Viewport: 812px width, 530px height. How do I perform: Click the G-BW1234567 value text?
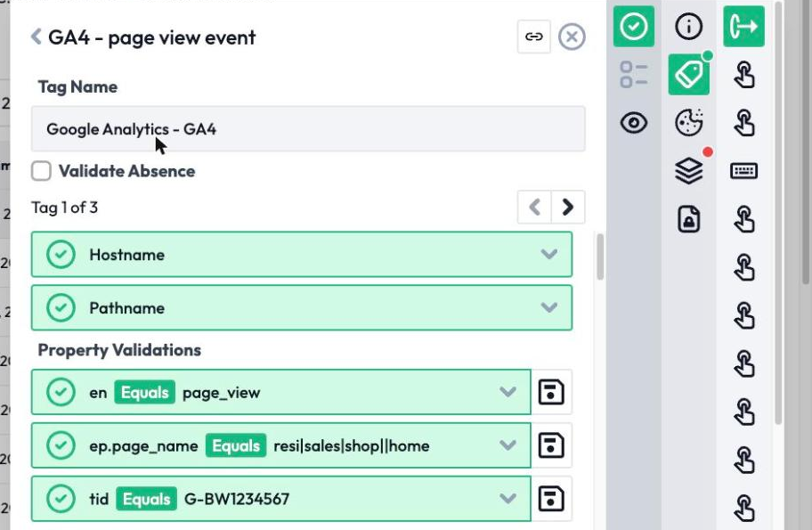click(x=237, y=499)
